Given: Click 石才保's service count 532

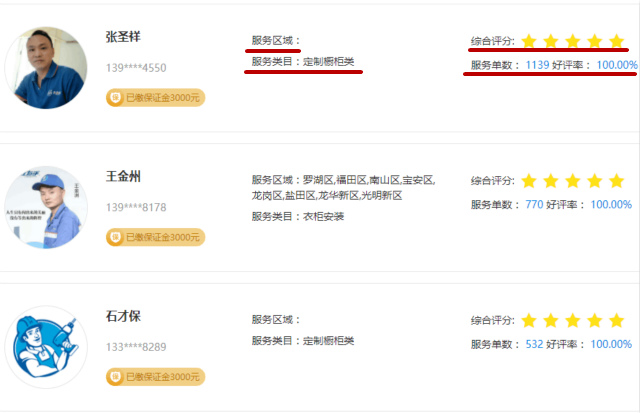Looking at the screenshot, I should (x=534, y=344).
